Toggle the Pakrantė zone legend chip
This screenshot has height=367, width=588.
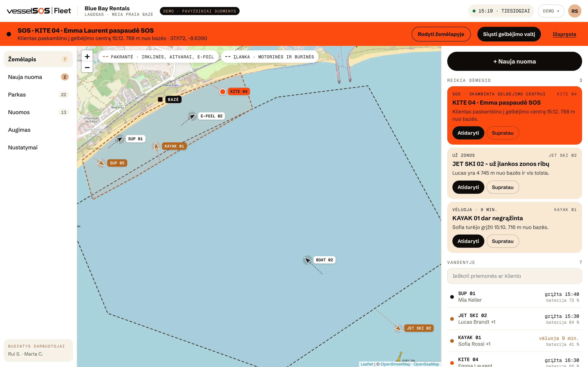[158, 57]
